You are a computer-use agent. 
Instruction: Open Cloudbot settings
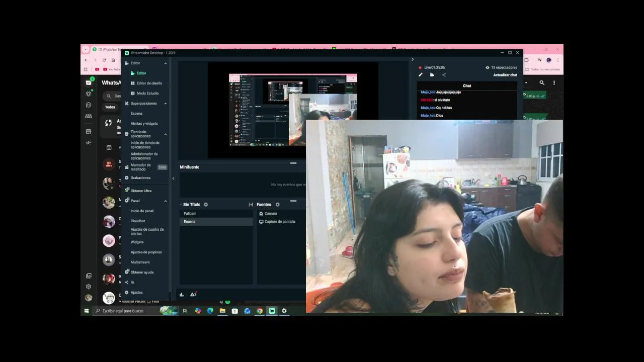point(138,221)
